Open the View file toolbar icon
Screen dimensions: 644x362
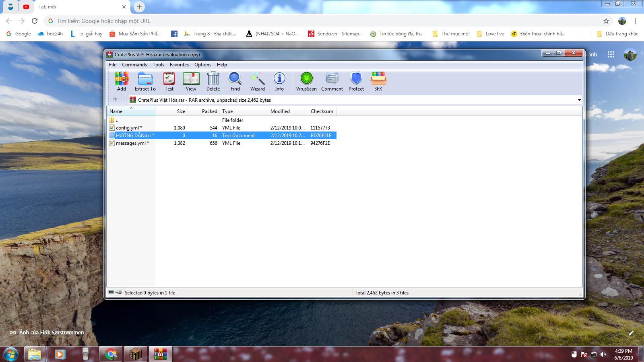(x=191, y=81)
